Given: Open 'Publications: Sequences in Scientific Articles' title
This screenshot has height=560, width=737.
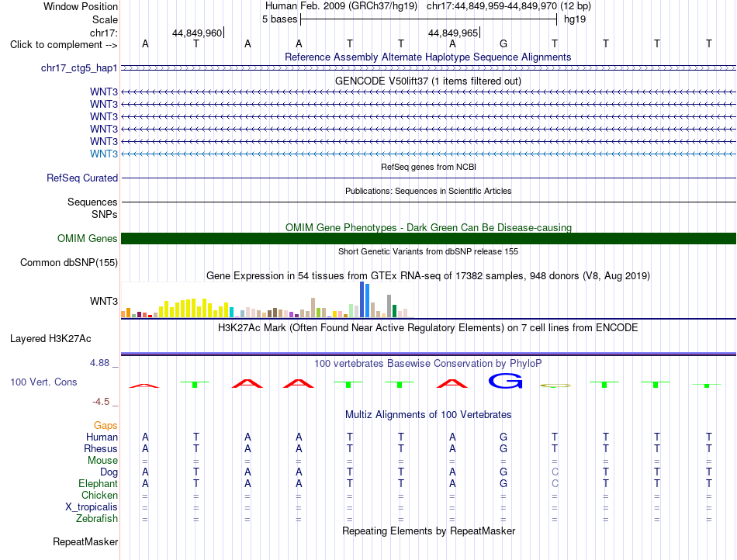Looking at the screenshot, I should [x=428, y=191].
